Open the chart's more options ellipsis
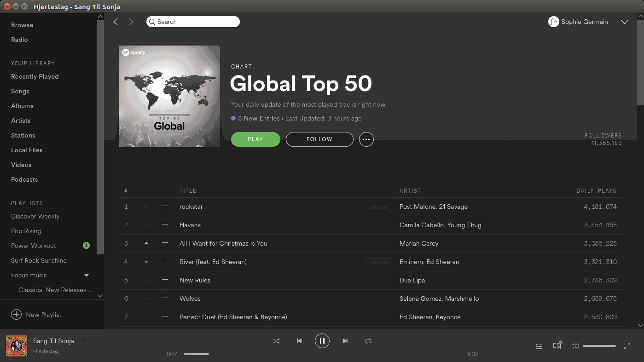 click(366, 139)
